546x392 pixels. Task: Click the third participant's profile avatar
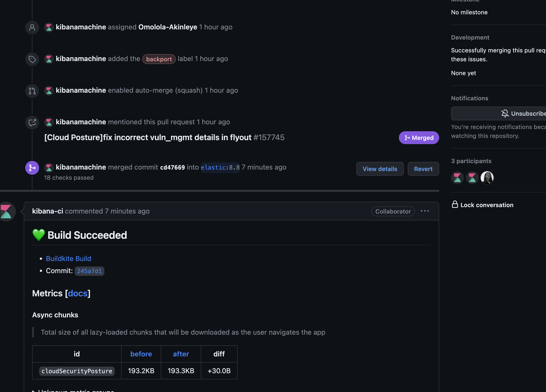487,178
